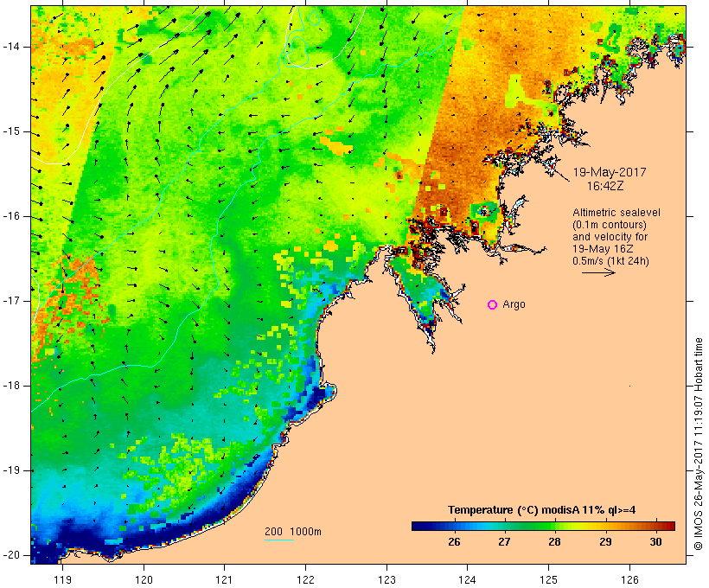
Task: Click latitude axis label '-19'
Action: tap(11, 470)
